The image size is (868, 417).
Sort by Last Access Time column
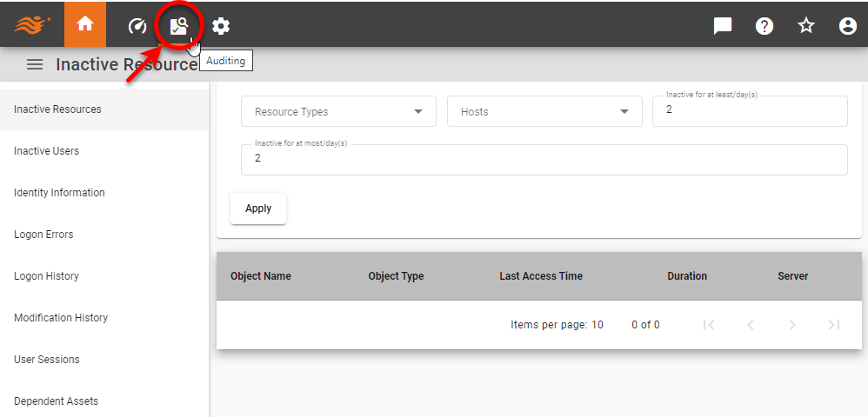pyautogui.click(x=541, y=276)
